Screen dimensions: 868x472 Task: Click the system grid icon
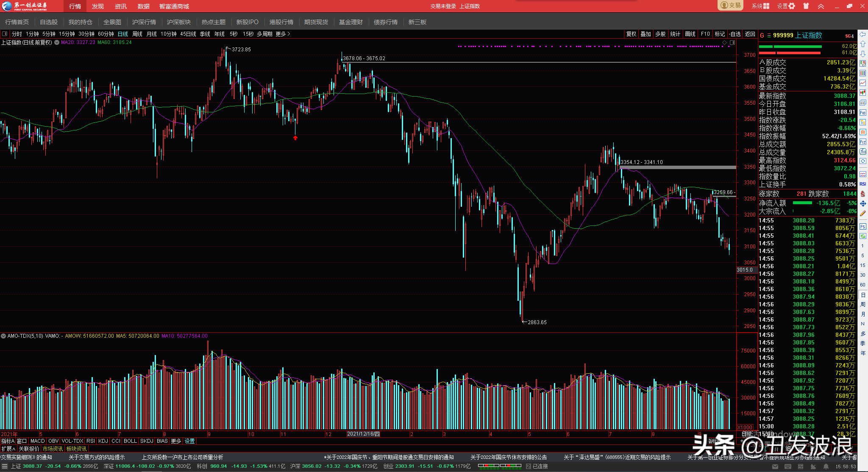[766, 6]
